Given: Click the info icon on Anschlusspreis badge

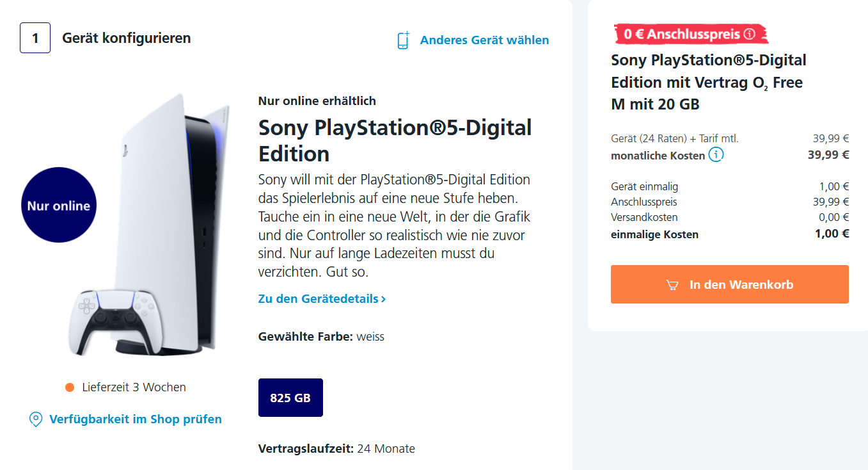Looking at the screenshot, I should (x=750, y=34).
